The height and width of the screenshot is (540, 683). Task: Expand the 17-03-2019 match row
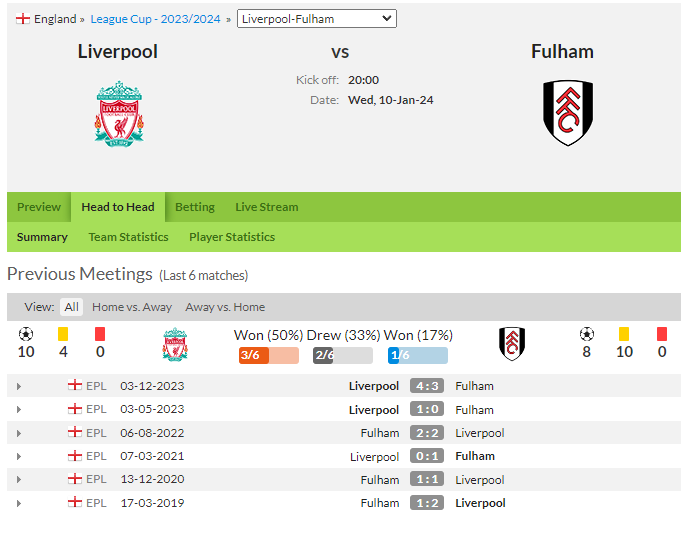[x=19, y=503]
